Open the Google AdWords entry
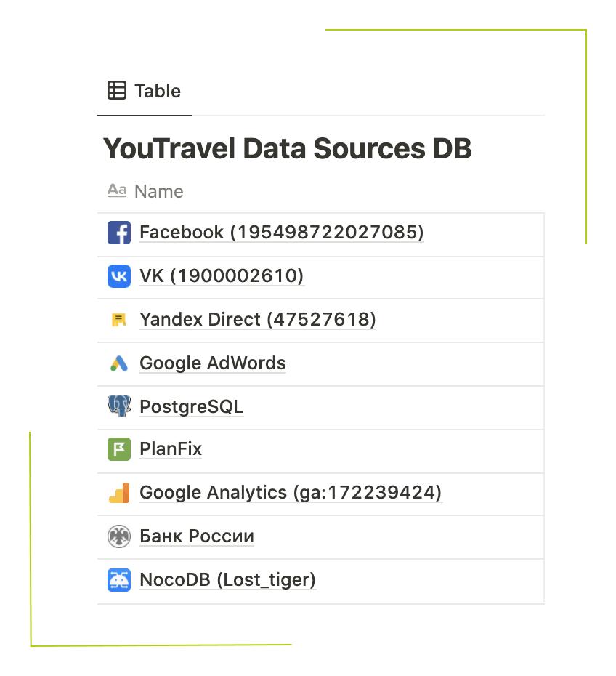The height and width of the screenshot is (676, 616). click(212, 363)
